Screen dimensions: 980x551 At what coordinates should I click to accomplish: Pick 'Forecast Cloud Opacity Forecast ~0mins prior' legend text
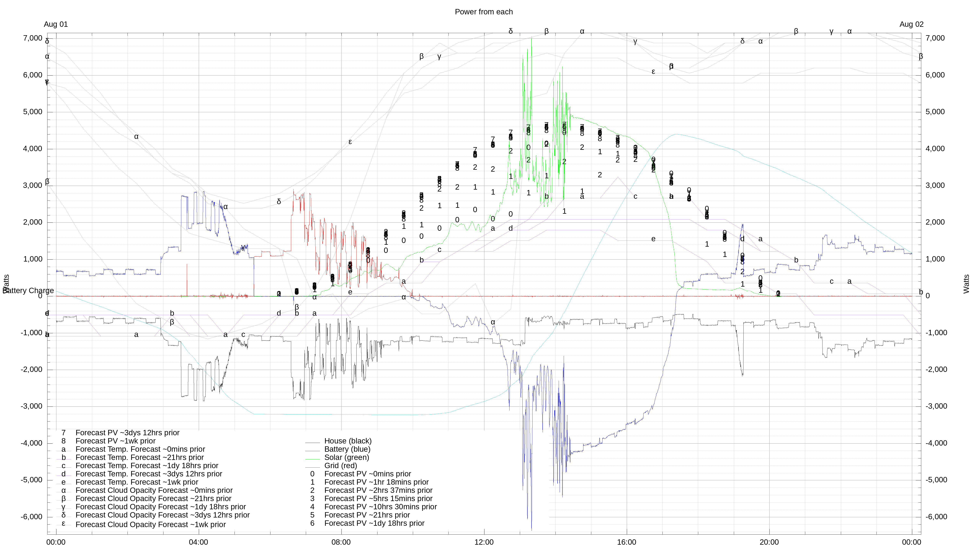[x=154, y=491]
